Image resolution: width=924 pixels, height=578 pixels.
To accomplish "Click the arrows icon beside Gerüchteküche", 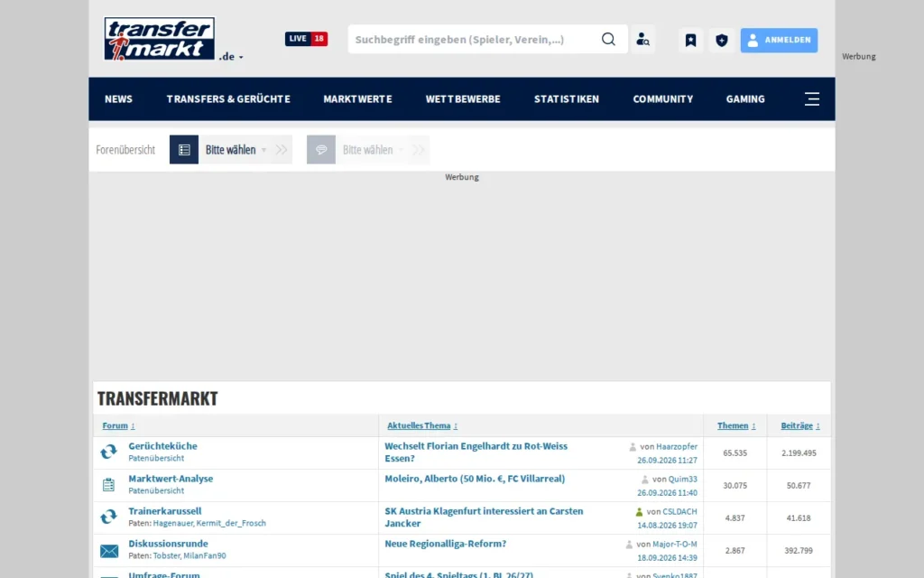I will pyautogui.click(x=108, y=452).
